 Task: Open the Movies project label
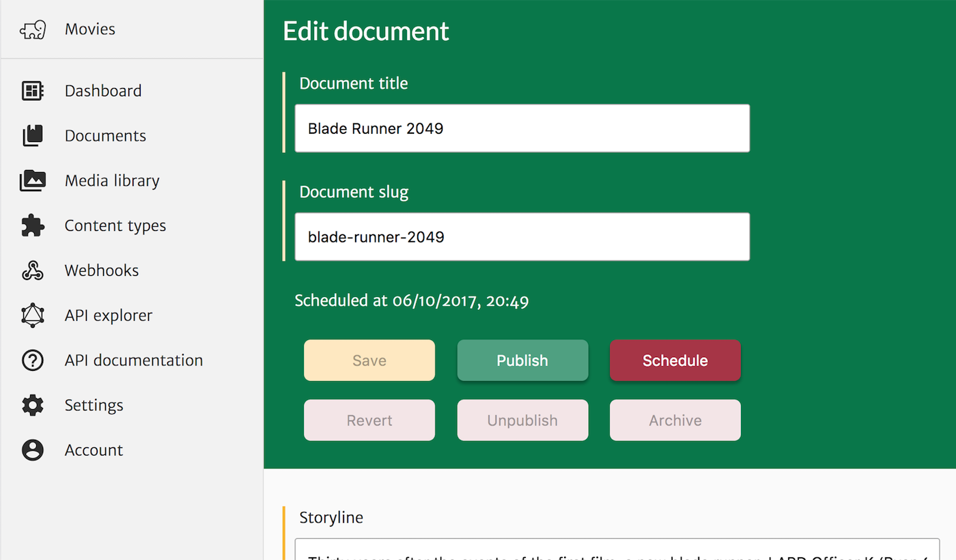click(90, 29)
